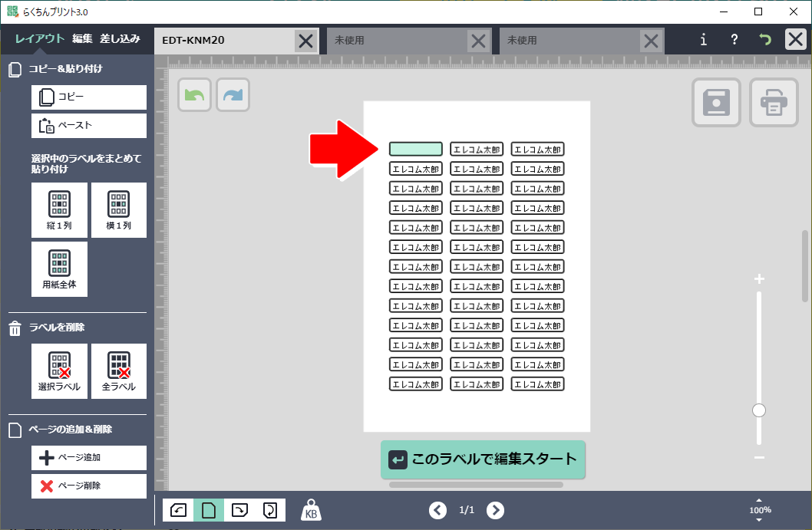The width and height of the screenshot is (812, 530).
Task: Click the ペースト button
Action: 89,126
